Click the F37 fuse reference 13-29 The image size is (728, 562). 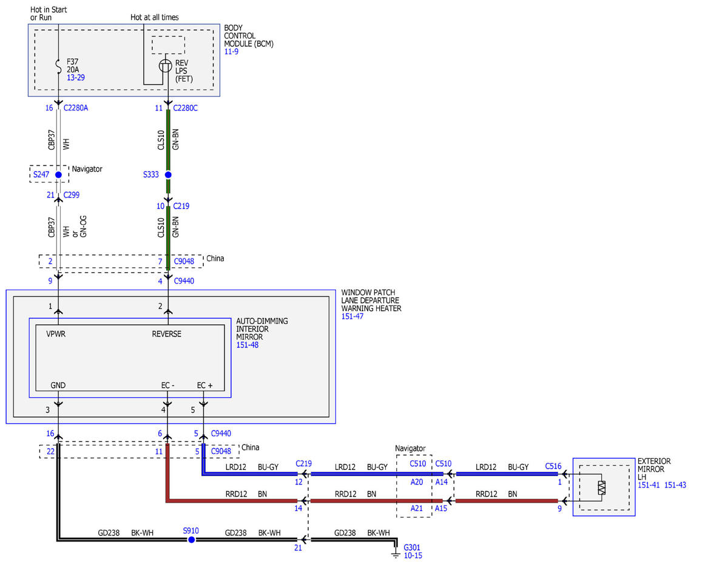click(x=76, y=79)
